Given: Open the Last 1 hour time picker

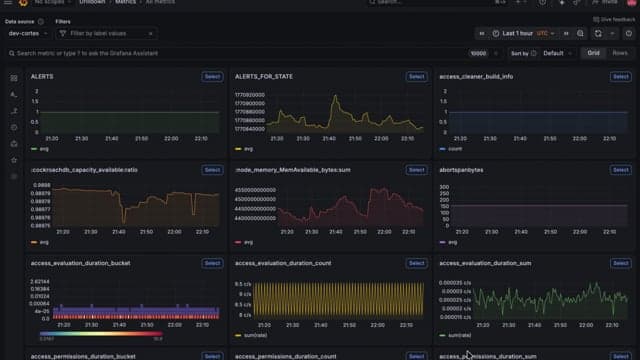Looking at the screenshot, I should (524, 33).
